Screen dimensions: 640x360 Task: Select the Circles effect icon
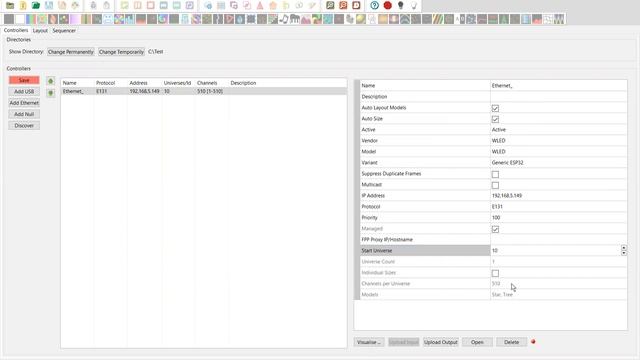click(x=64, y=19)
